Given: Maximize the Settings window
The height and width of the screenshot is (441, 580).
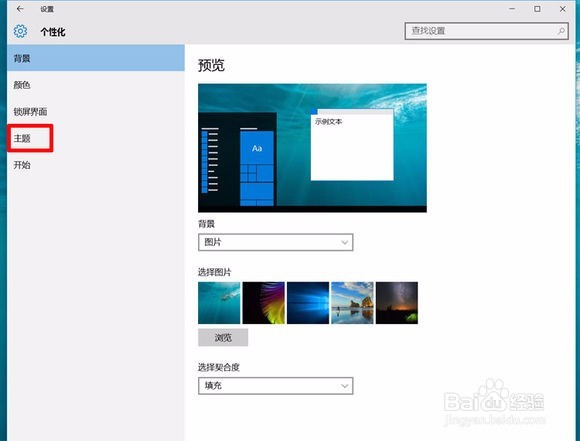Looking at the screenshot, I should click(x=537, y=9).
